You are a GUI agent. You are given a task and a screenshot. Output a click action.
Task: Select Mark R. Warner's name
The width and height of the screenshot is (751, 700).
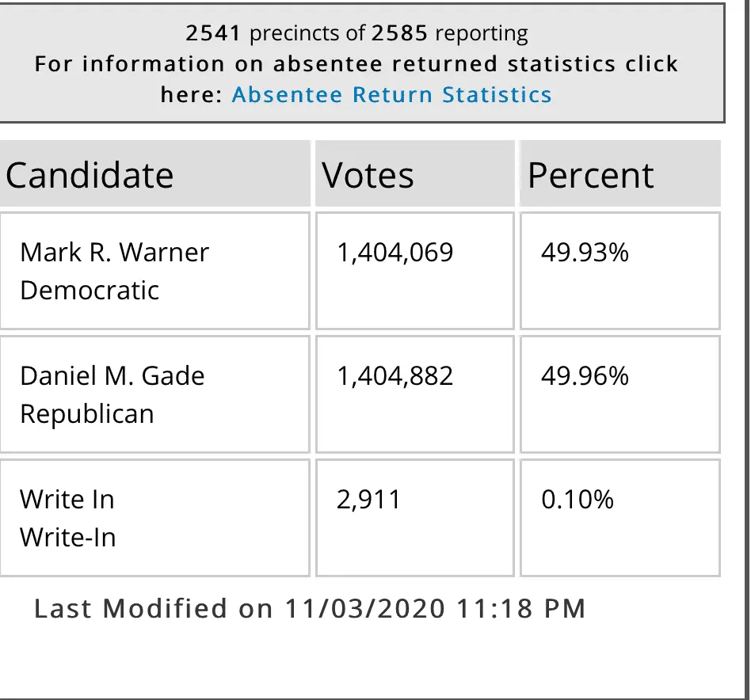(114, 253)
